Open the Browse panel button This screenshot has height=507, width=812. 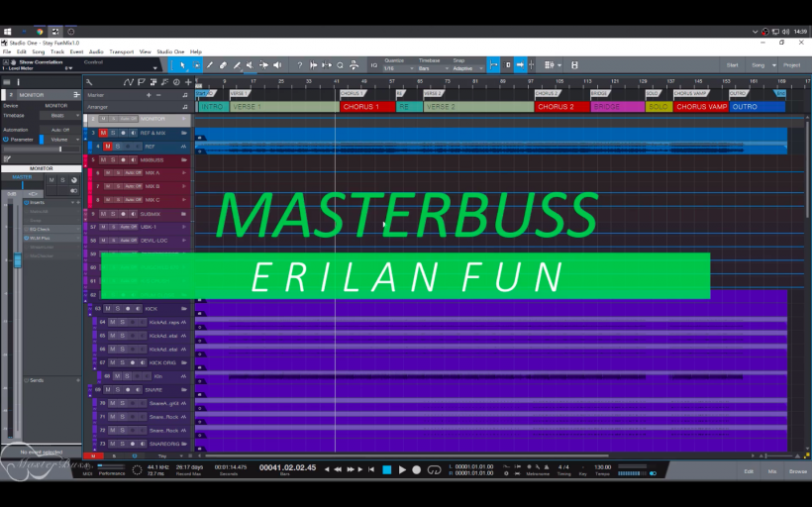[798, 471]
